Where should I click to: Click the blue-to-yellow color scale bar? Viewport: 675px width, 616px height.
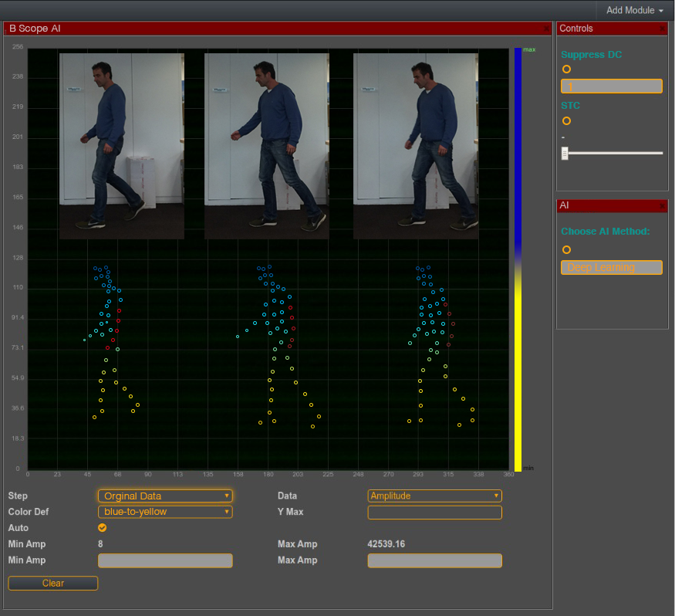point(518,259)
